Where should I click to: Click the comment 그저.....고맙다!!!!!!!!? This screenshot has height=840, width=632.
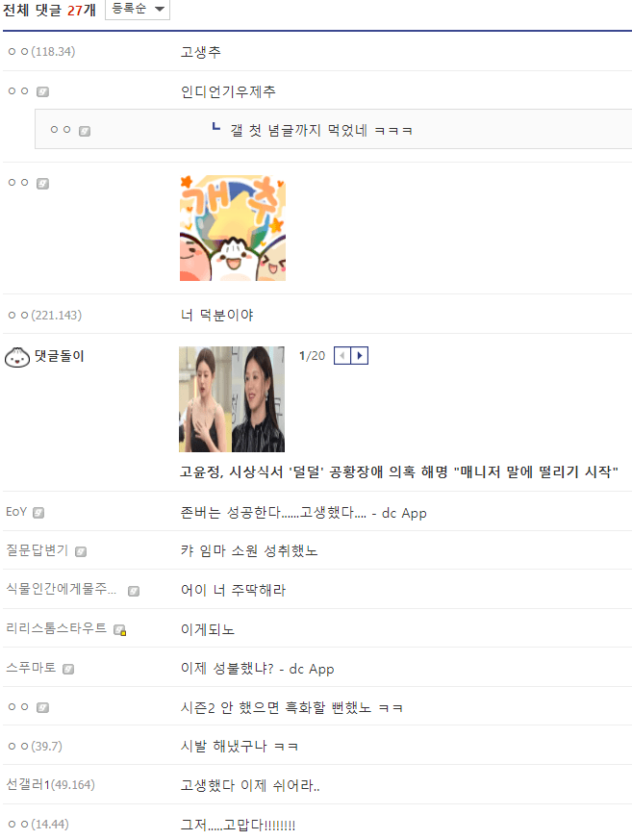pos(238,825)
